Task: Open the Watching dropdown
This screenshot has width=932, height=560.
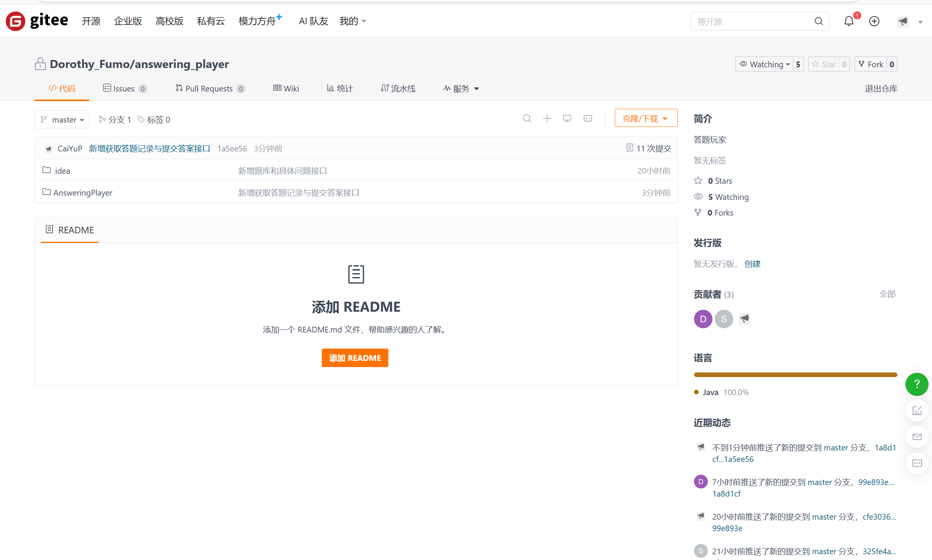Action: click(765, 64)
